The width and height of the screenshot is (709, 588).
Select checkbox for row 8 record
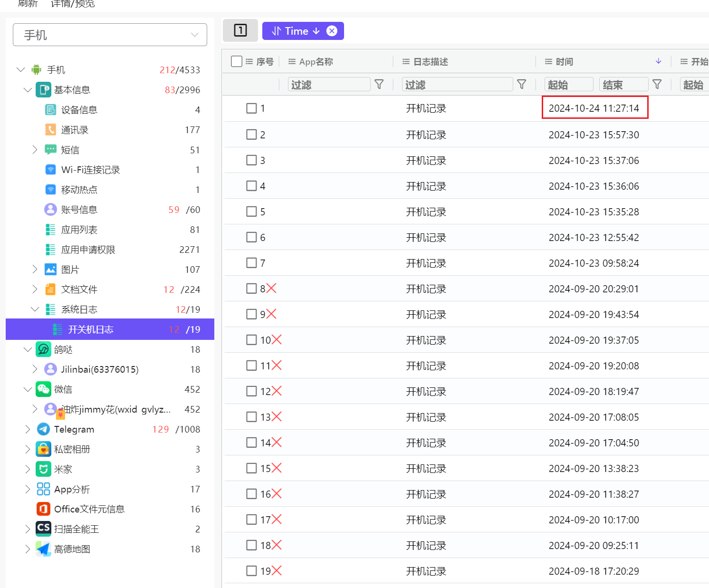tap(251, 289)
